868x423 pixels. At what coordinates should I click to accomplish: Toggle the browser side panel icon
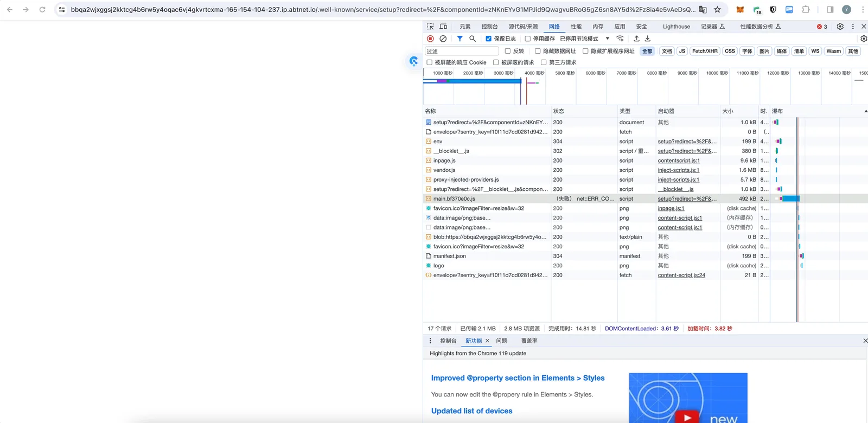830,10
